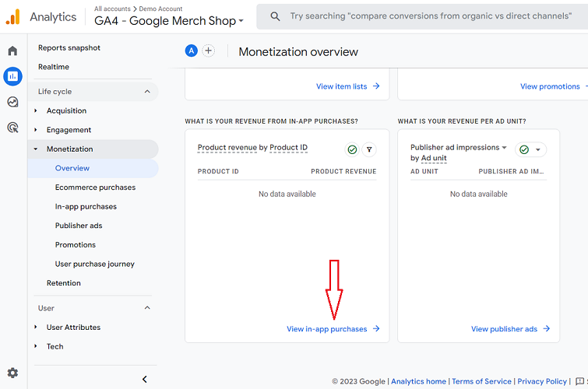Open Admin settings gear icon
The image size is (588, 389).
tap(12, 373)
